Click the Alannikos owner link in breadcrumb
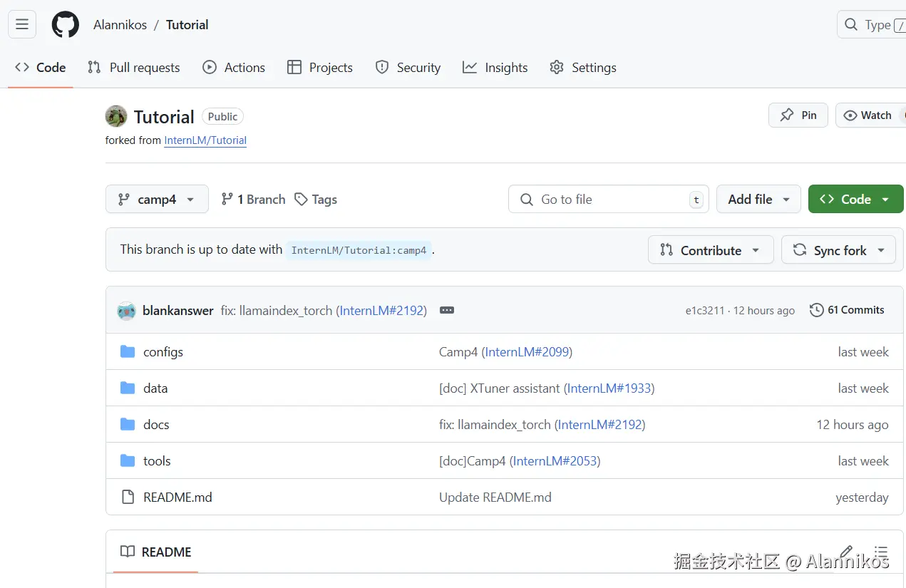 (120, 25)
